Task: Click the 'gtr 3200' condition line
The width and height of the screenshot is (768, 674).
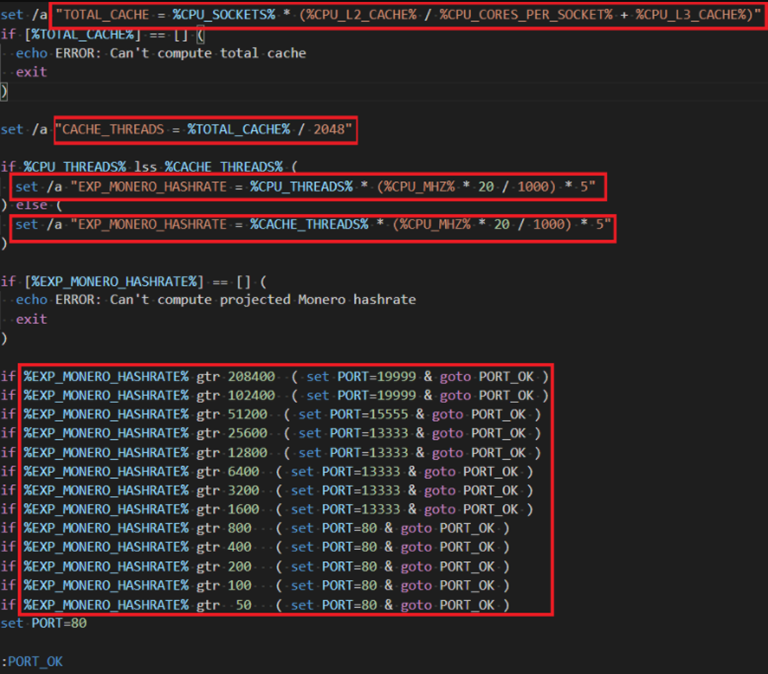Action: tap(266, 490)
